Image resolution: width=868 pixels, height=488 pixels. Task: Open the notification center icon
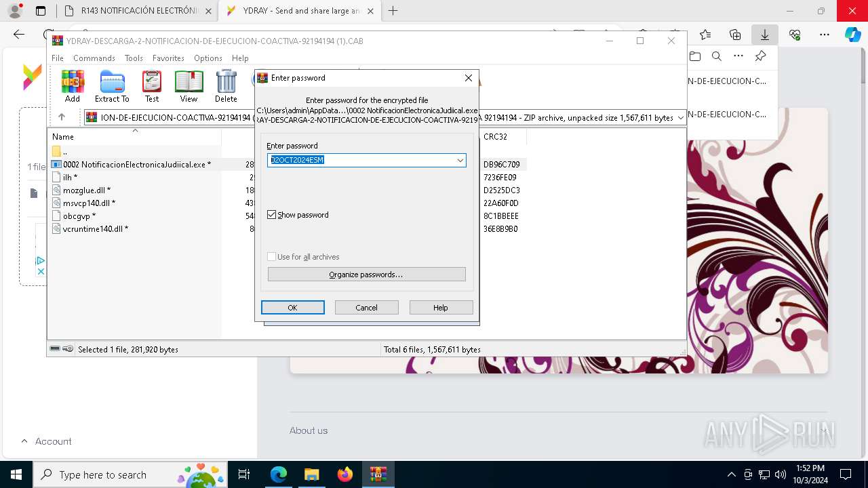846,474
